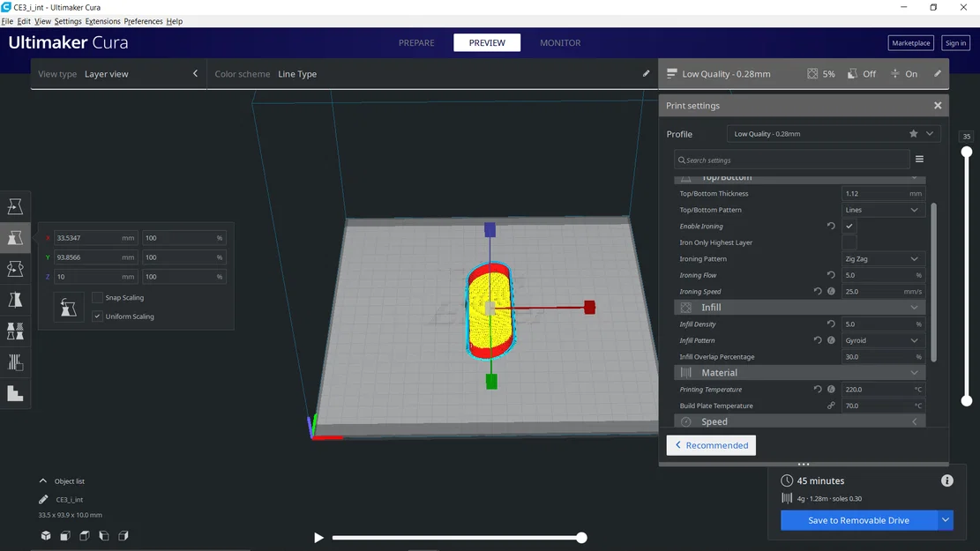Expand the Speed settings section

(799, 421)
